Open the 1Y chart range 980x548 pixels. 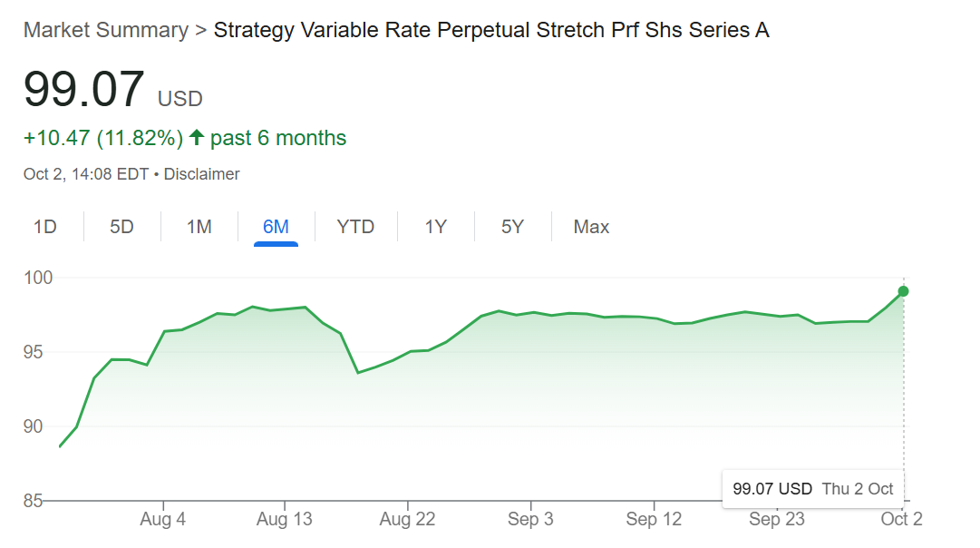(x=436, y=227)
